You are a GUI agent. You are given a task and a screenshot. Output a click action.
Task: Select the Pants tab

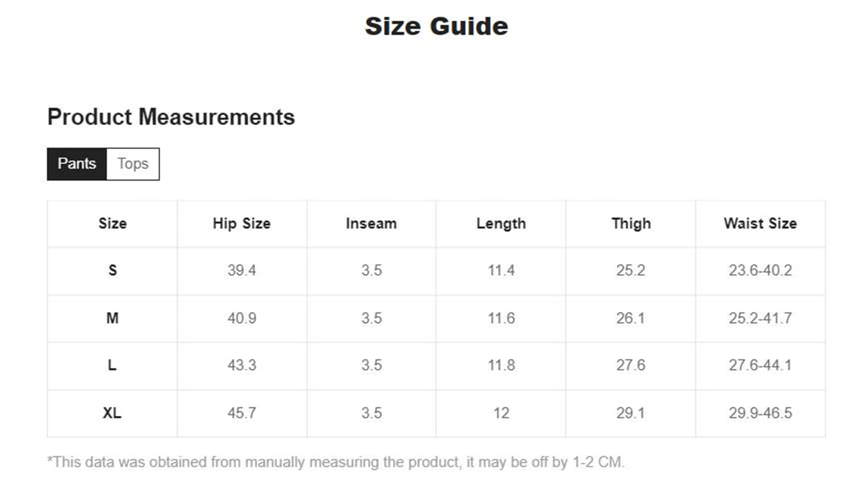[77, 164]
